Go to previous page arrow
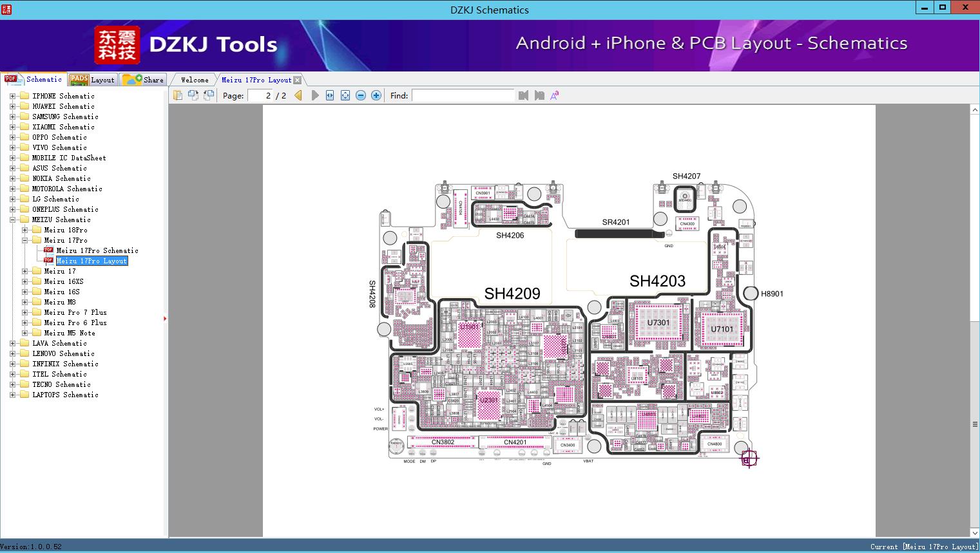 point(298,95)
